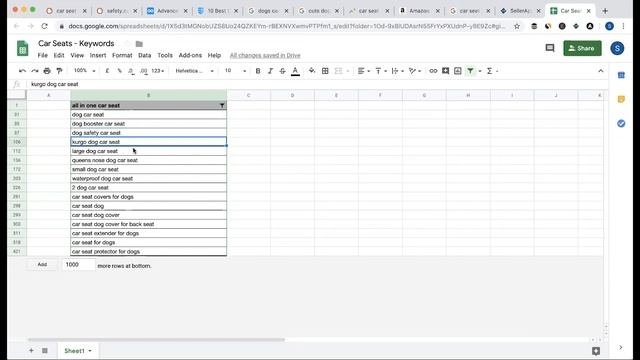The height and width of the screenshot is (360, 640).
Task: Click the formula bar showing 'kurgo dog car seat'
Action: click(x=317, y=84)
